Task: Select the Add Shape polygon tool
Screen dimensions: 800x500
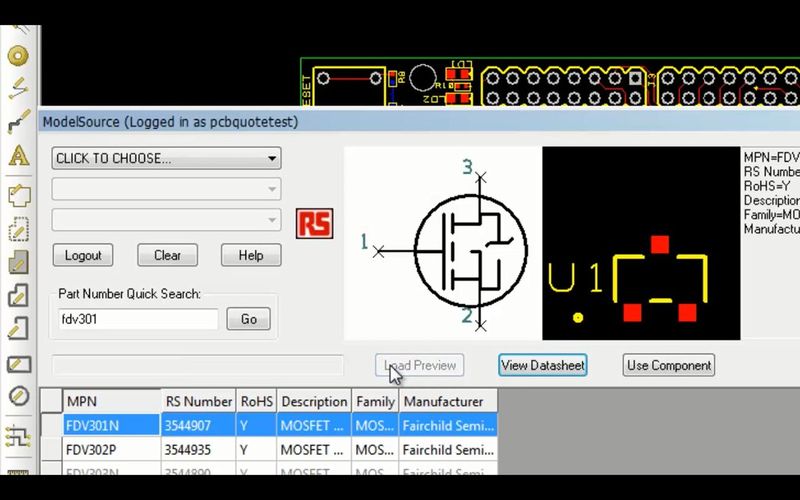Action: (x=18, y=296)
